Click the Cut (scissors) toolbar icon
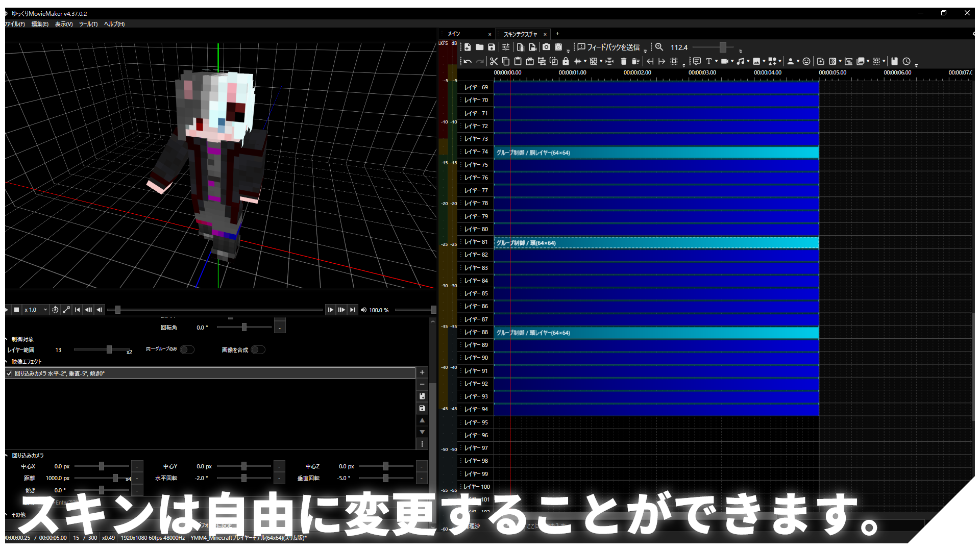Image resolution: width=980 pixels, height=551 pixels. 493,61
